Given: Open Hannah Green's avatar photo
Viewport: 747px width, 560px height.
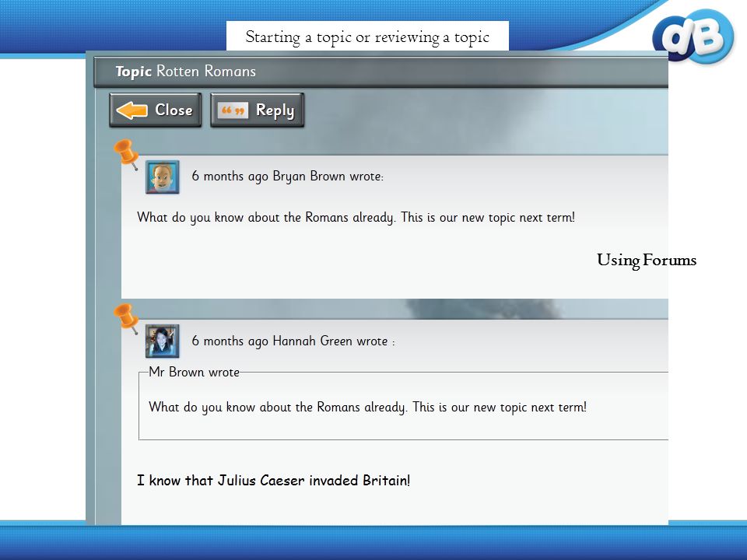Looking at the screenshot, I should coord(163,341).
